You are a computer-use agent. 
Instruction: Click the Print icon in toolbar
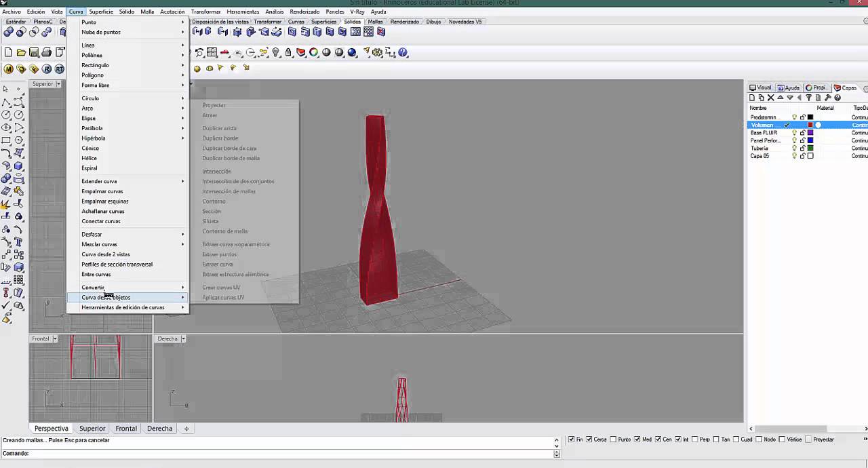(46, 52)
